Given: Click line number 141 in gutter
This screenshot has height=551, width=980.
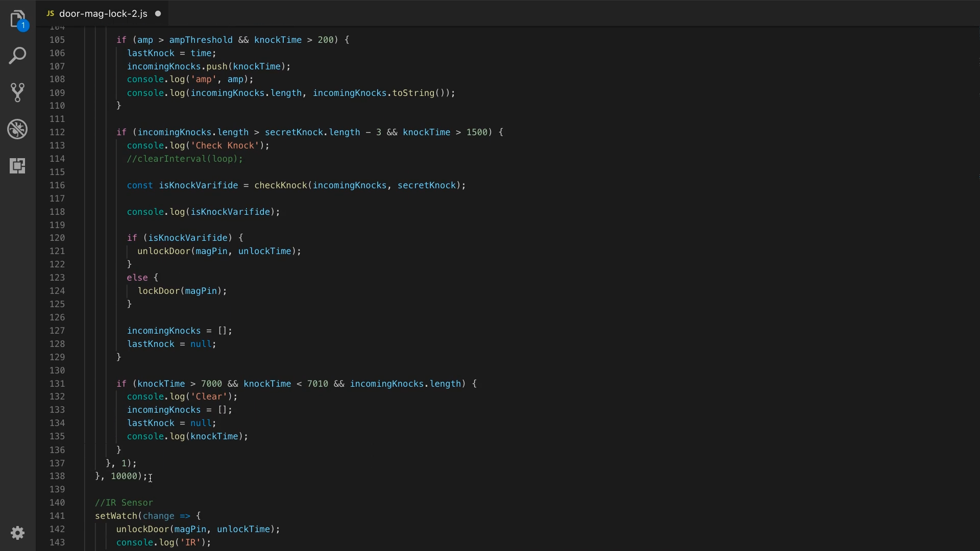Looking at the screenshot, I should coord(57,516).
